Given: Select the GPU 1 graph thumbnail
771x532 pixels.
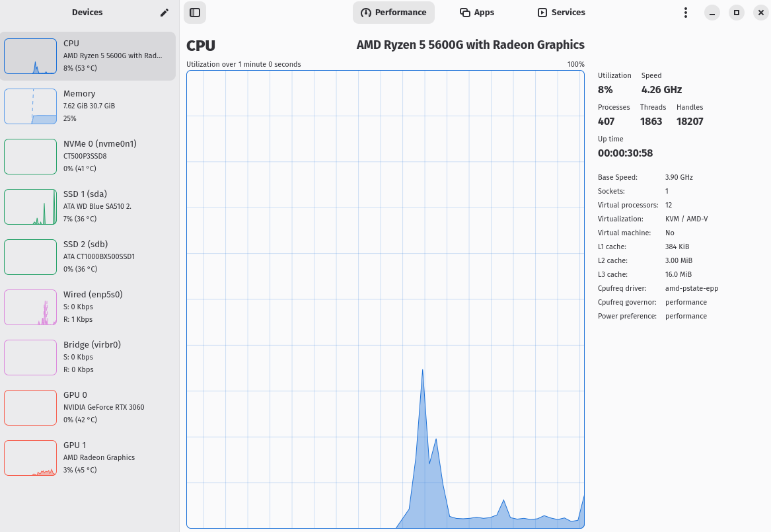Looking at the screenshot, I should [x=30, y=458].
